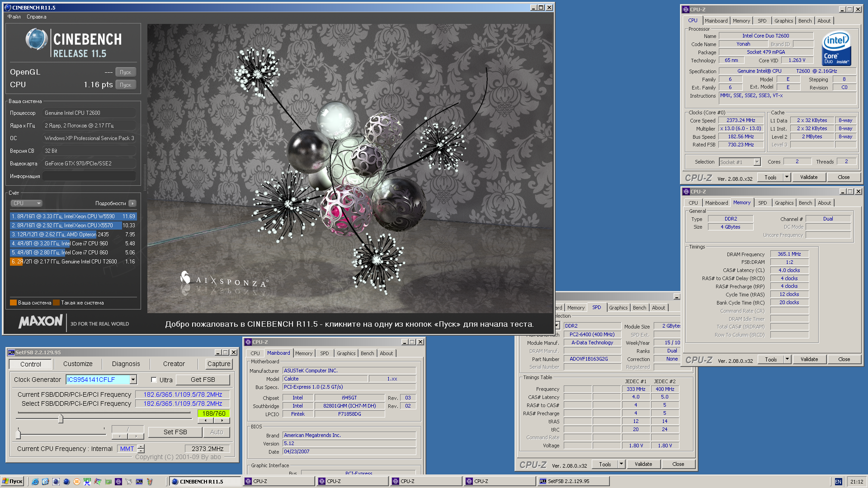The image size is (868, 488).
Task: Run the CPU test with Пуск button
Action: 125,85
